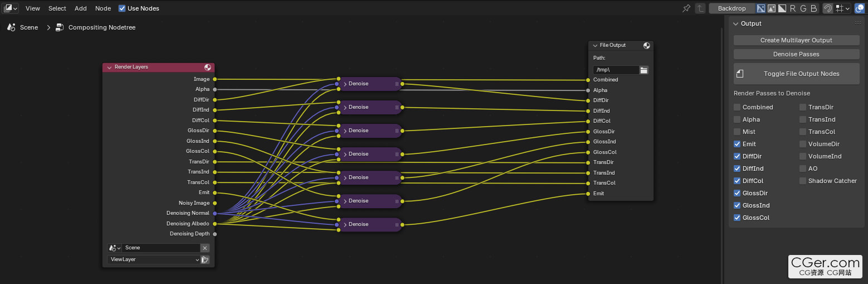Open the ViewLayer dropdown
The image size is (868, 284).
(153, 259)
